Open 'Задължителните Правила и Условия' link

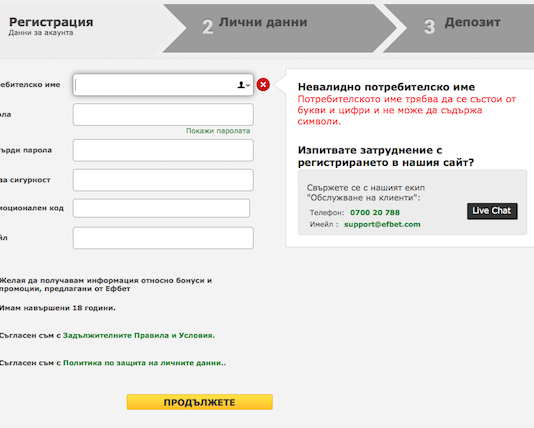pyautogui.click(x=139, y=335)
